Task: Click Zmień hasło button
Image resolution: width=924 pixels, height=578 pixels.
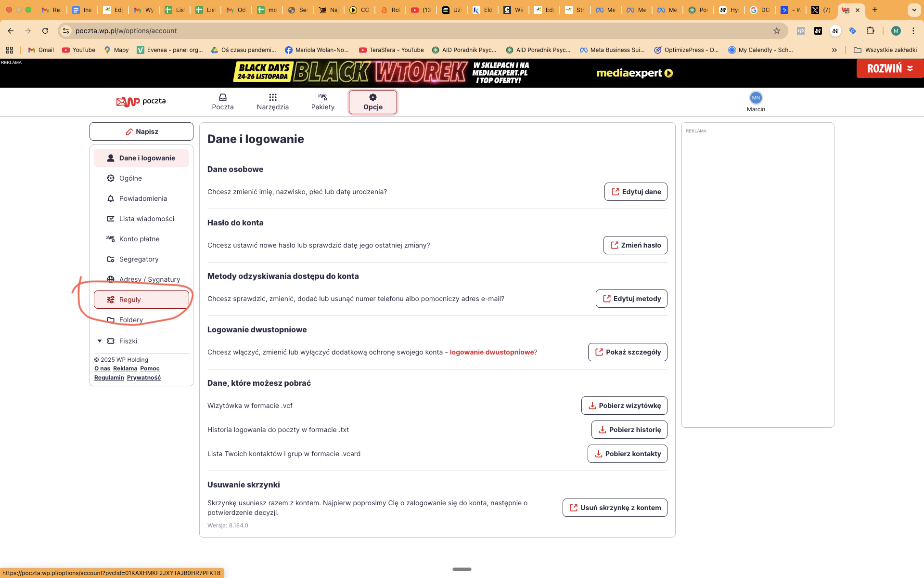Action: click(x=635, y=245)
